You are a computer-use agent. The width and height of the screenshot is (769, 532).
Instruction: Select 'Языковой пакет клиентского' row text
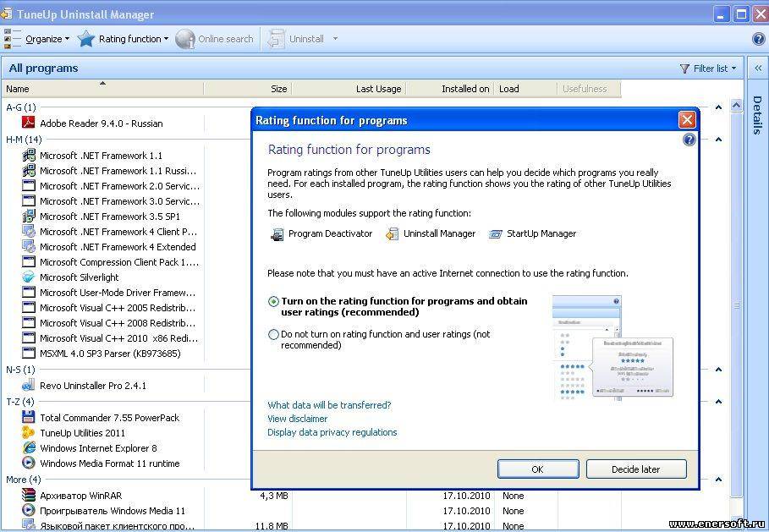[x=118, y=526]
